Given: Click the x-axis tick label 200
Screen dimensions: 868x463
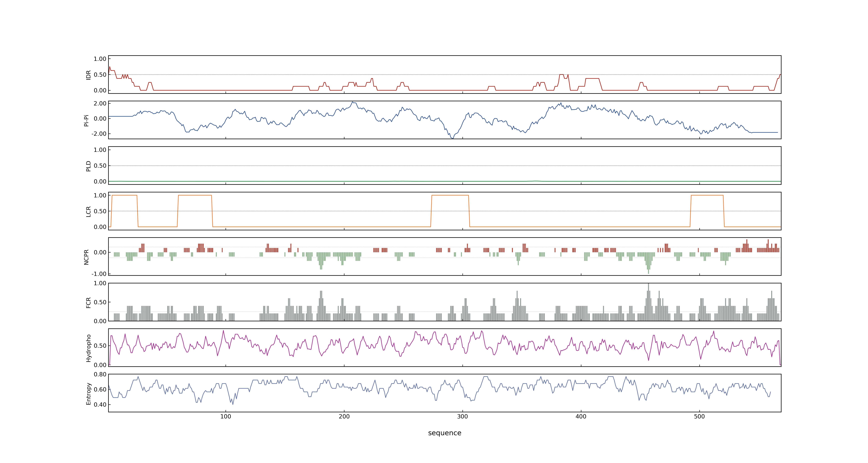Looking at the screenshot, I should (344, 416).
